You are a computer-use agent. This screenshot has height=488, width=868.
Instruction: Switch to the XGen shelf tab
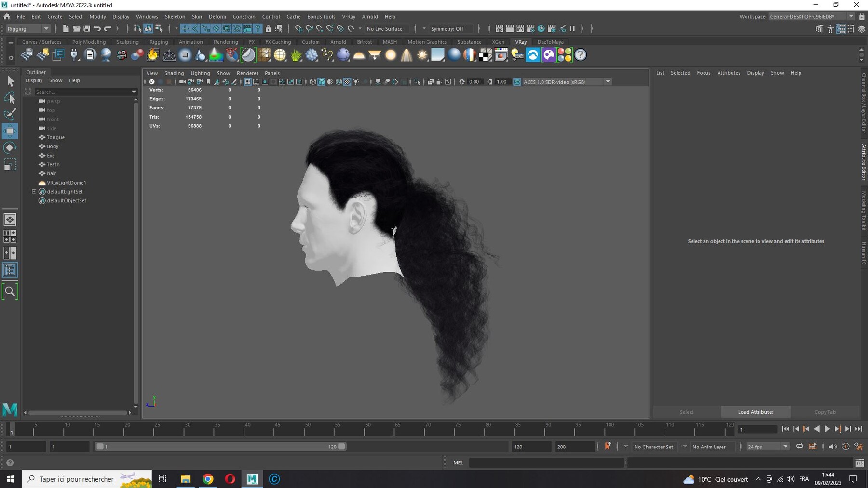tap(498, 42)
